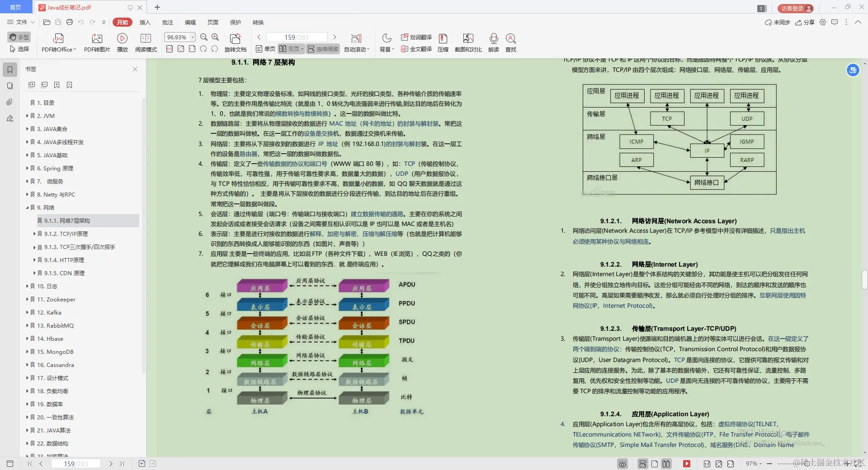This screenshot has width=868, height=470.
Task: Launch the 压缩 (compress) tool
Action: click(x=443, y=42)
